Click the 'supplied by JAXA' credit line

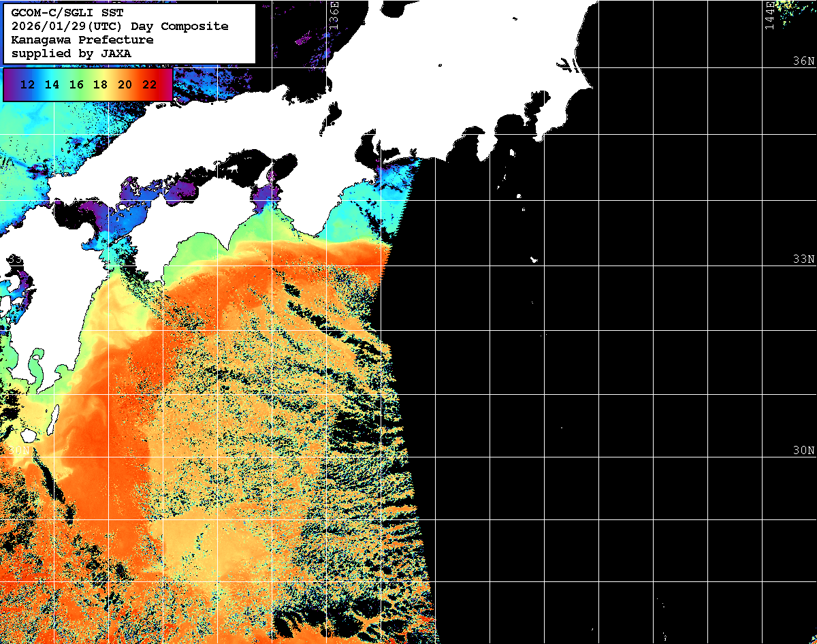71,53
